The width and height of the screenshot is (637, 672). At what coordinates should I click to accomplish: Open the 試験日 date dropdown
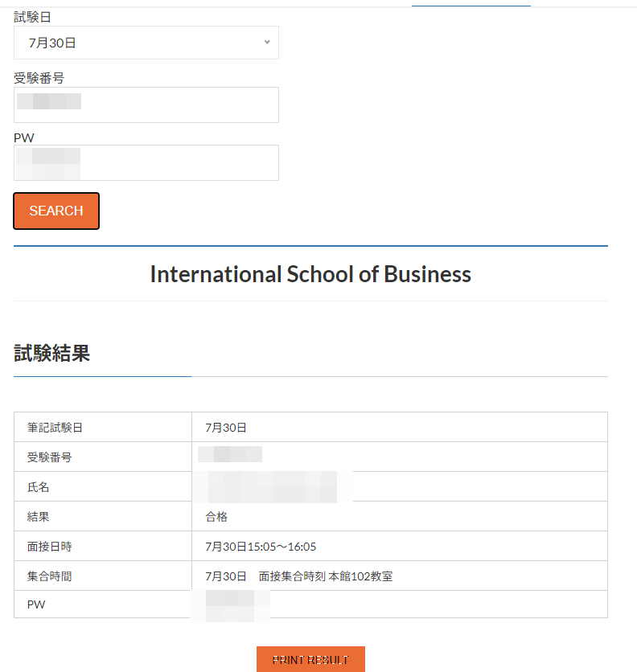[146, 43]
